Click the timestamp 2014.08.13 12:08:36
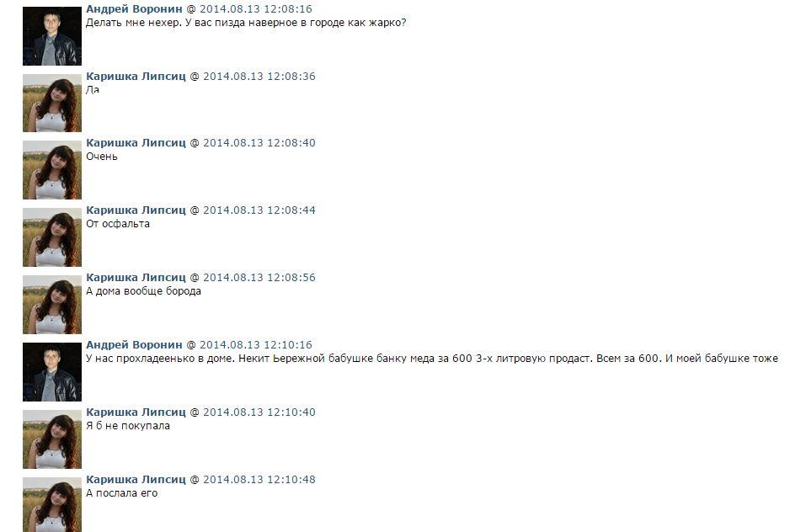 click(x=259, y=77)
